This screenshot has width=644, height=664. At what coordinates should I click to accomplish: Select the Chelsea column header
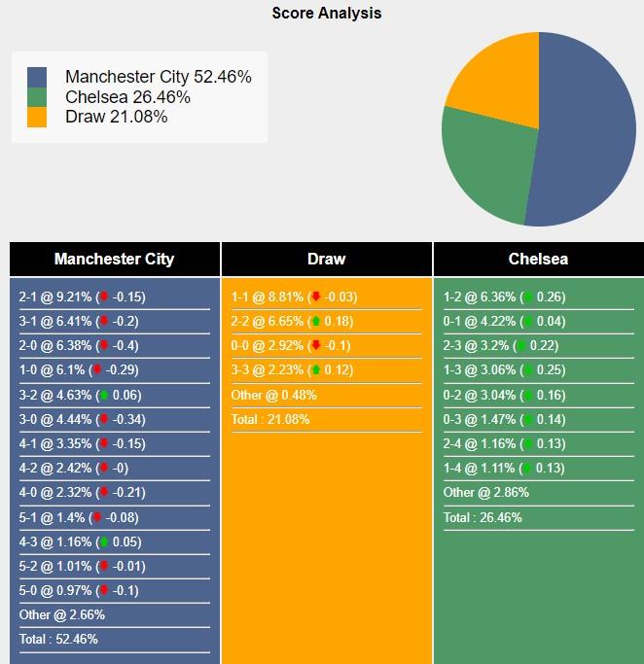point(539,260)
